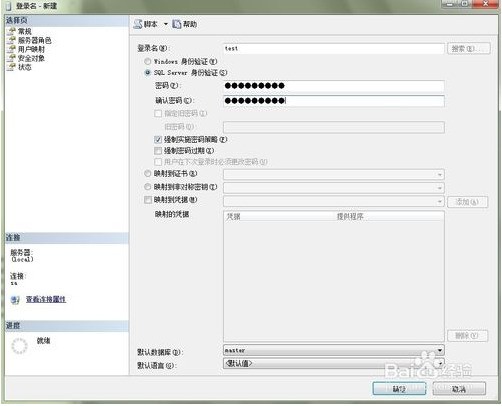Select the 状态 page icon
Image resolution: width=502 pixels, height=406 pixels.
point(11,67)
